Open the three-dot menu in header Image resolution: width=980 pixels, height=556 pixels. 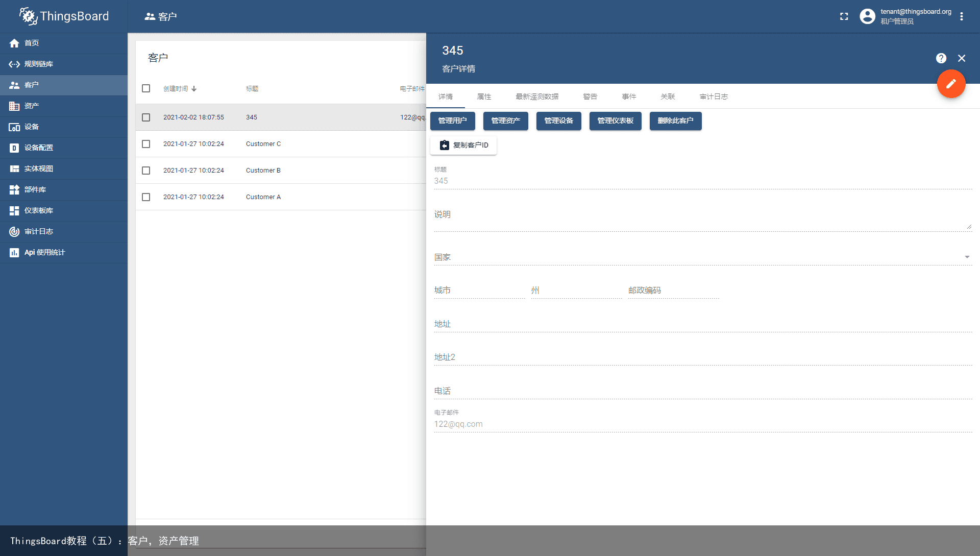[x=962, y=16]
